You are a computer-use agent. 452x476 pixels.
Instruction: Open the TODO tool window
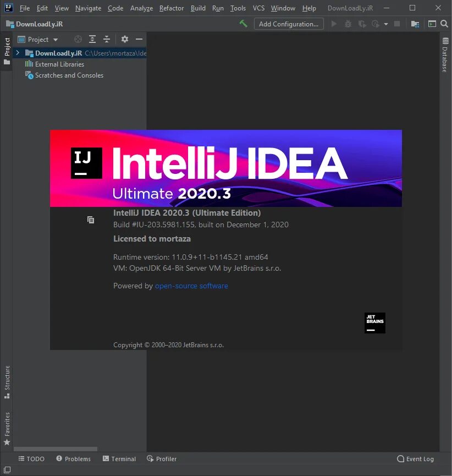point(31,459)
